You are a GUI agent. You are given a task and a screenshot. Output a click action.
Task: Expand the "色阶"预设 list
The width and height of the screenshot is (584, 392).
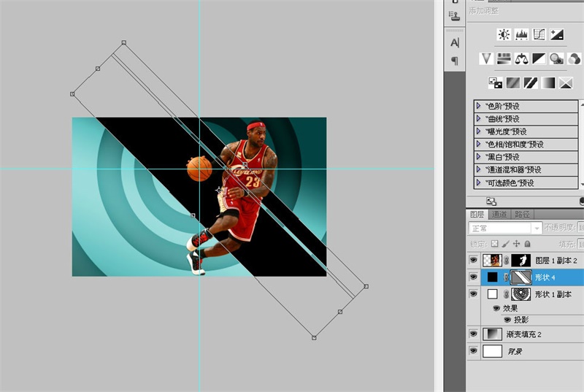479,106
